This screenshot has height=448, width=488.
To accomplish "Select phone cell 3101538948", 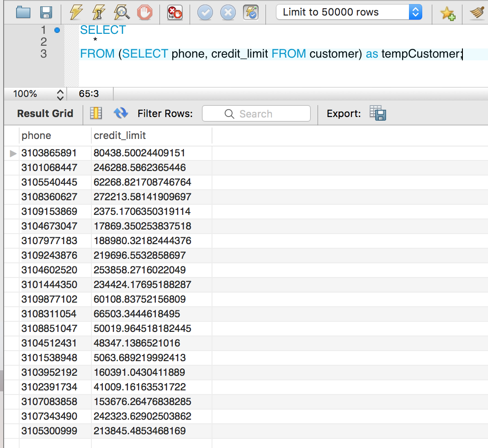I will (55, 358).
